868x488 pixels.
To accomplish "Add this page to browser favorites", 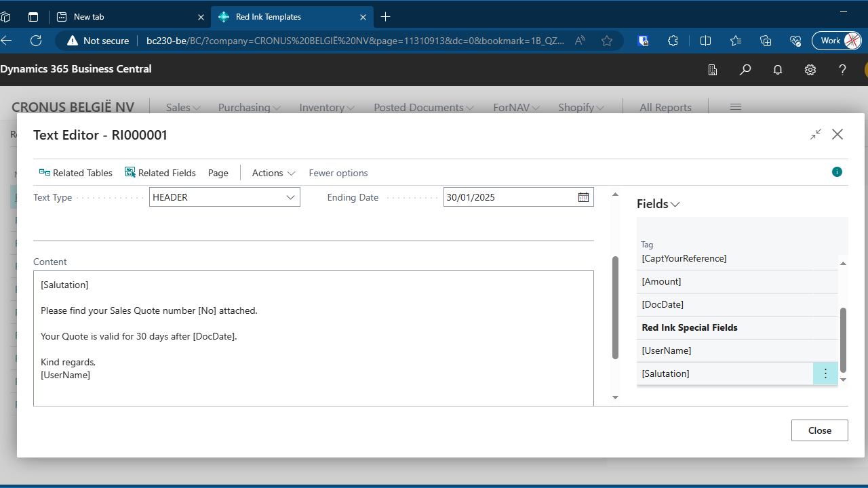I will 607,41.
